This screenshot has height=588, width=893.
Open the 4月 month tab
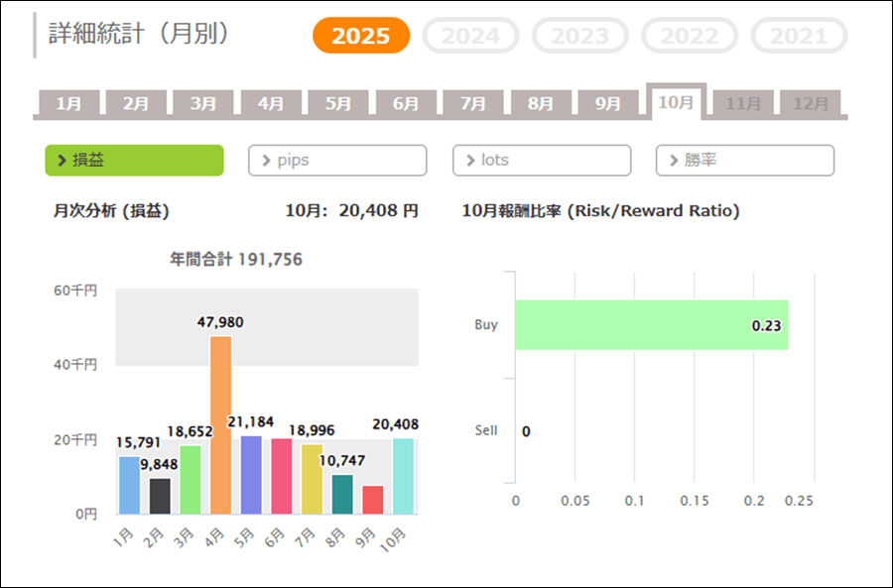pos(271,103)
